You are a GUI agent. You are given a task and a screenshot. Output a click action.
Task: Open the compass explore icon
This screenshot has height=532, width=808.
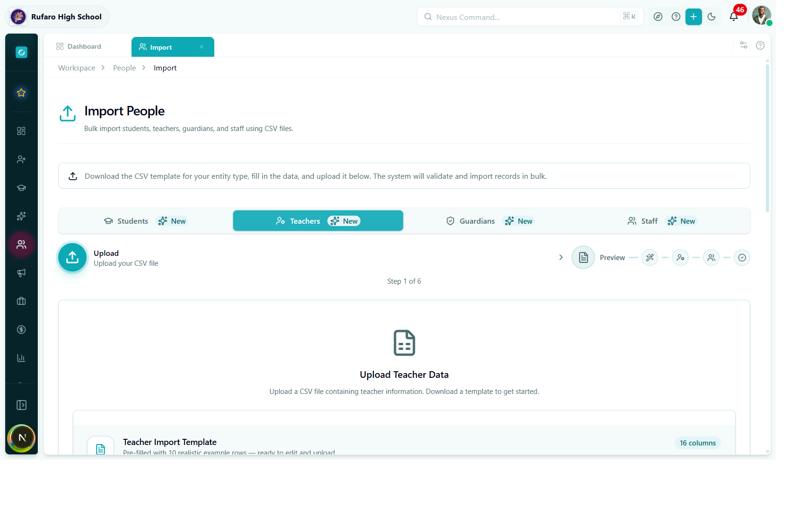pyautogui.click(x=658, y=17)
